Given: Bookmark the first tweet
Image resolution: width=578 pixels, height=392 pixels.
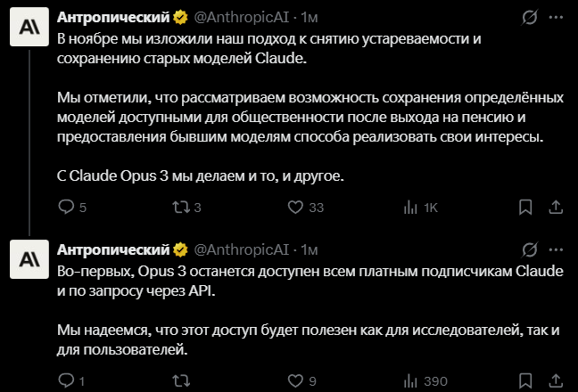Looking at the screenshot, I should coord(526,208).
